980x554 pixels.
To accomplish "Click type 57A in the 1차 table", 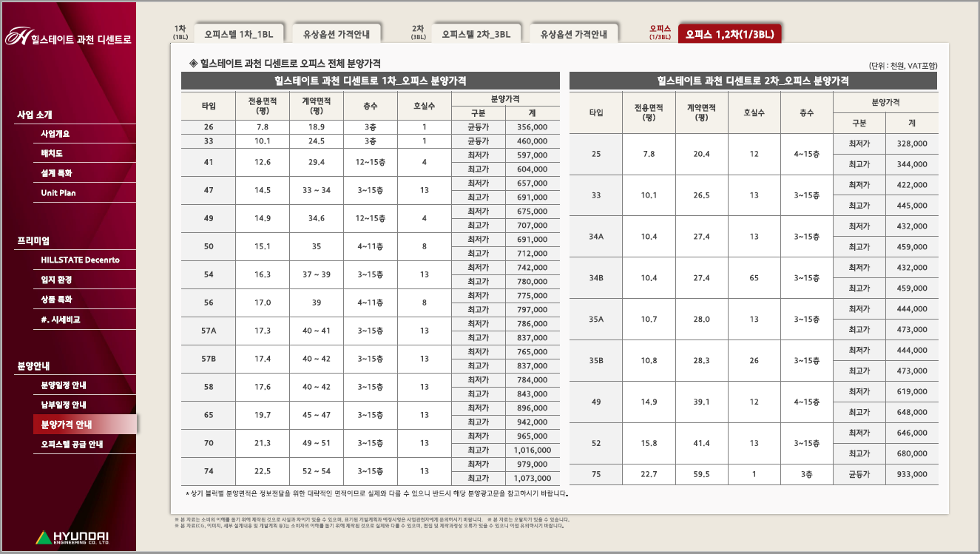I will tap(209, 331).
